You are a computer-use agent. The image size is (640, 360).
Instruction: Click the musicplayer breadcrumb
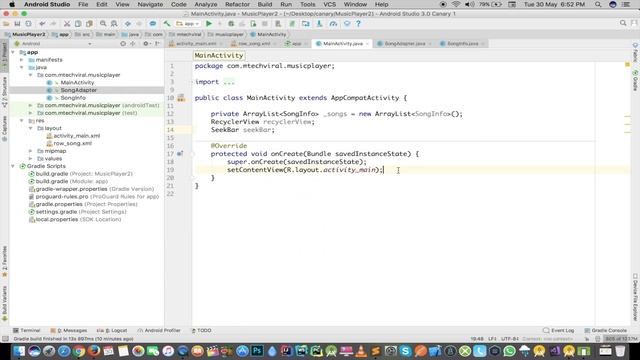226,34
